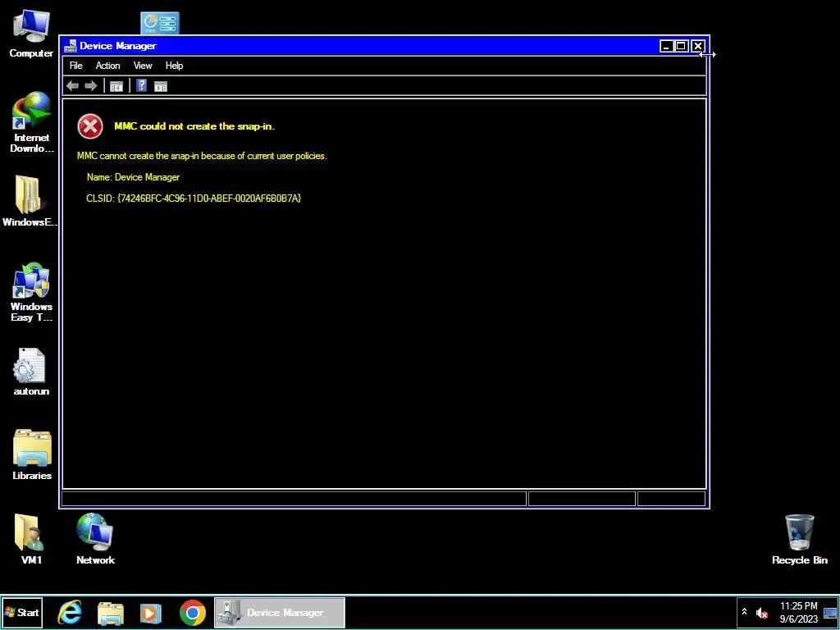
Task: Select the Computer desktop icon
Action: tap(31, 34)
